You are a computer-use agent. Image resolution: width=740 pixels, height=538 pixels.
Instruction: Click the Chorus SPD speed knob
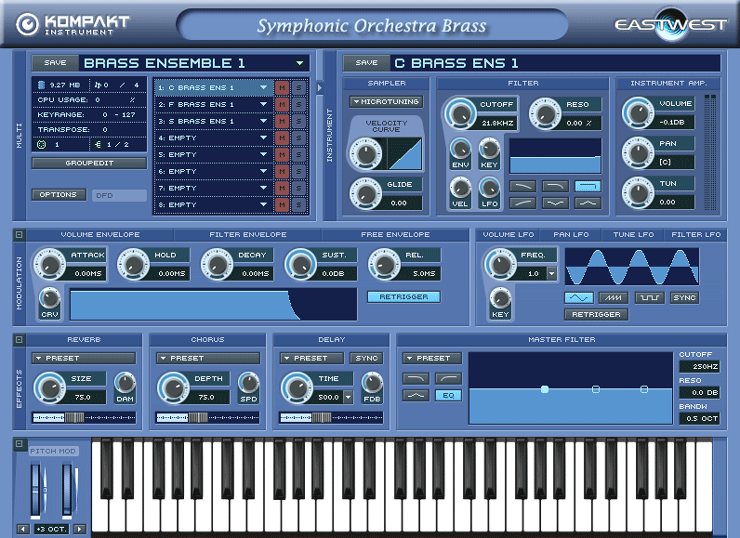(249, 383)
